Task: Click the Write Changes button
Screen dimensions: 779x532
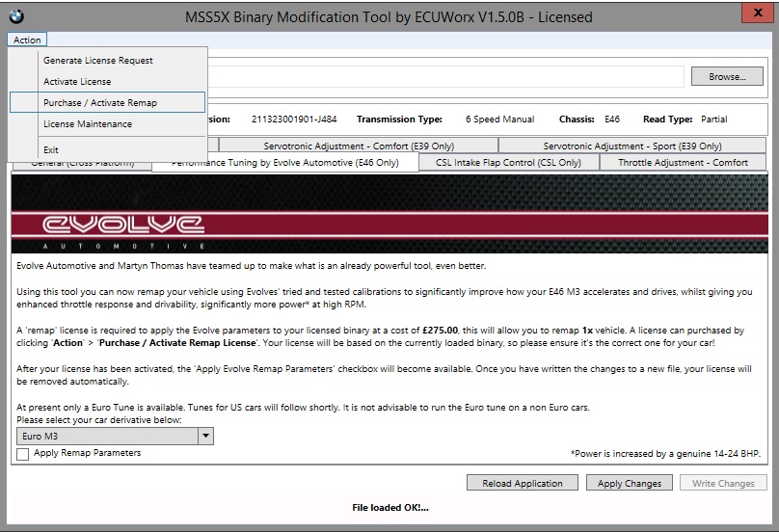Action: coord(723,483)
